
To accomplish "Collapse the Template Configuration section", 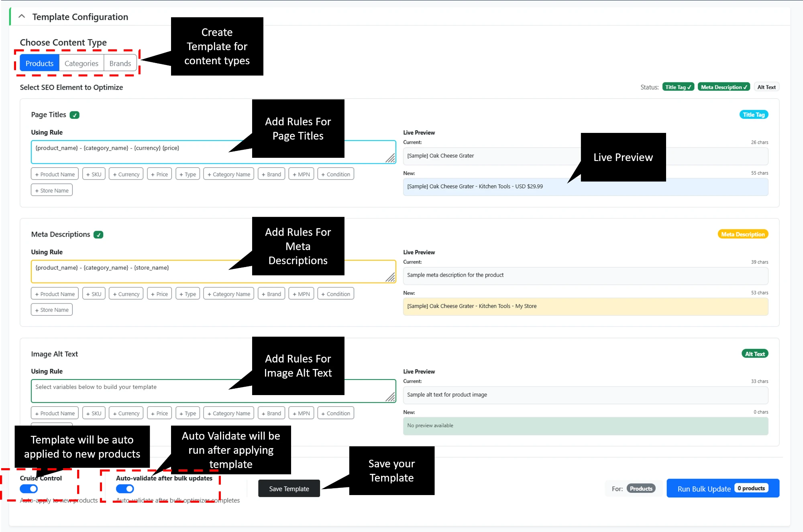I will tap(22, 17).
